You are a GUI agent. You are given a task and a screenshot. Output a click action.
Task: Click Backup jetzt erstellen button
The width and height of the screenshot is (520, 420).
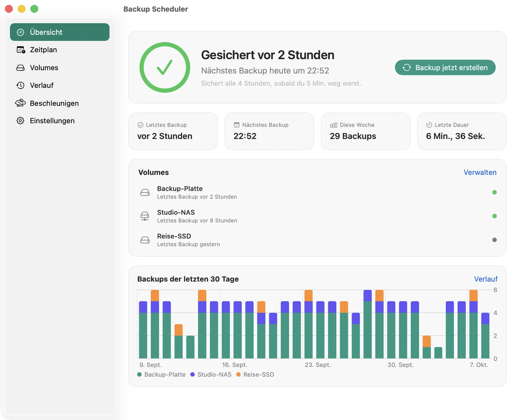tap(445, 68)
